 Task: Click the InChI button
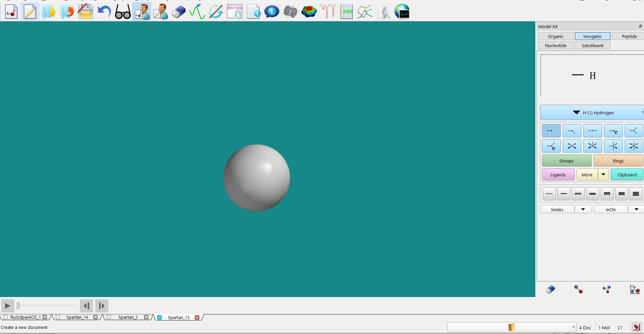[x=611, y=210]
